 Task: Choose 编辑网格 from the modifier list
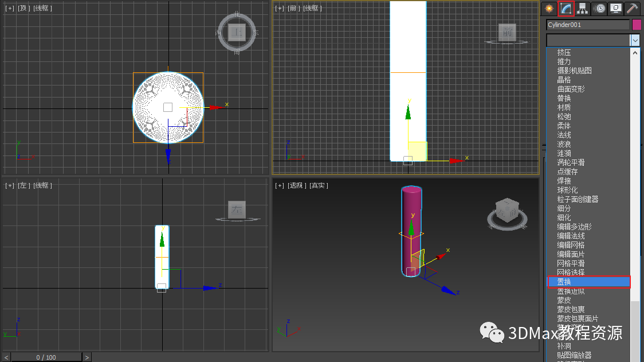pos(571,245)
